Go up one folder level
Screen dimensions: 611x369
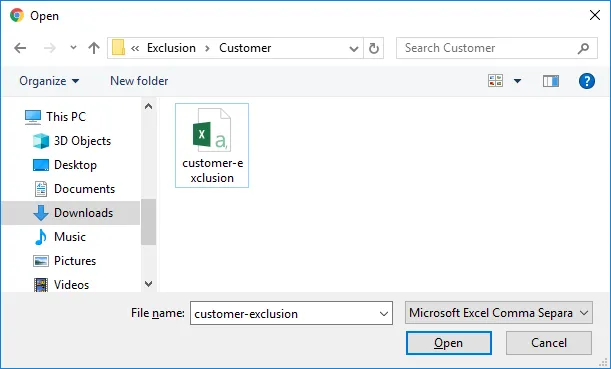[x=94, y=48]
